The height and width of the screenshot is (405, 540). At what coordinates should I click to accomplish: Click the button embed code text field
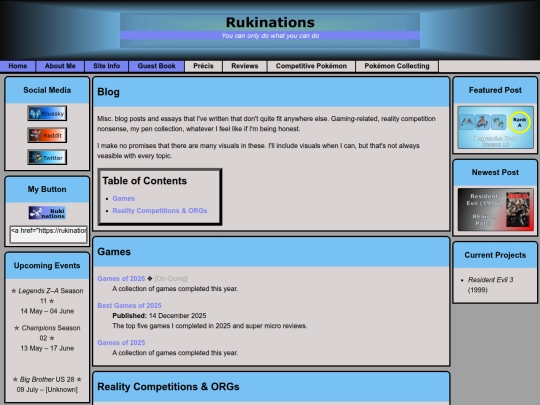(49, 234)
